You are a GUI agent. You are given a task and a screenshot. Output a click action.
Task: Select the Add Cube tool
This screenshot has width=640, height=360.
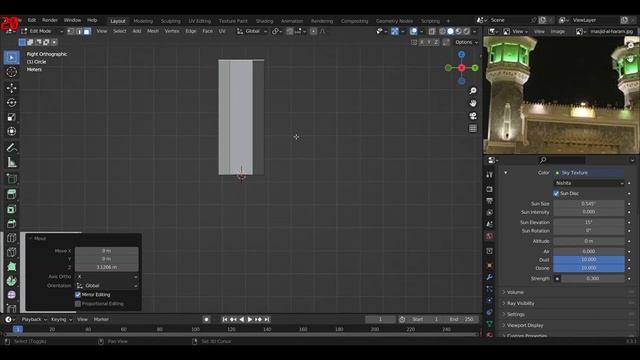(x=11, y=179)
